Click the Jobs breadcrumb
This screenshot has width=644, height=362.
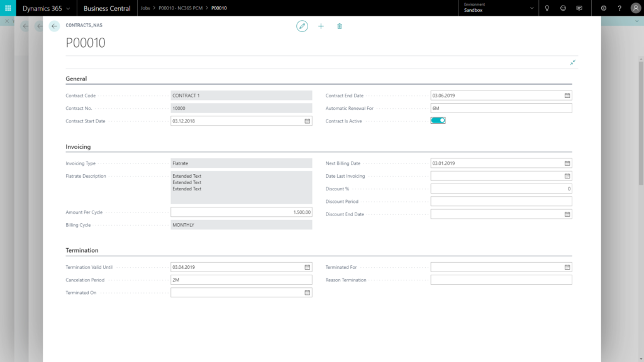[145, 8]
